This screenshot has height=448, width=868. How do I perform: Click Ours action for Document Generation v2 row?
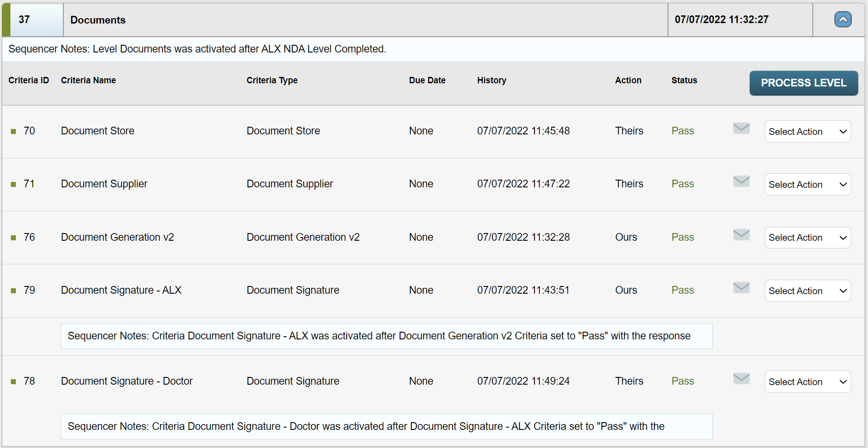pyautogui.click(x=626, y=237)
